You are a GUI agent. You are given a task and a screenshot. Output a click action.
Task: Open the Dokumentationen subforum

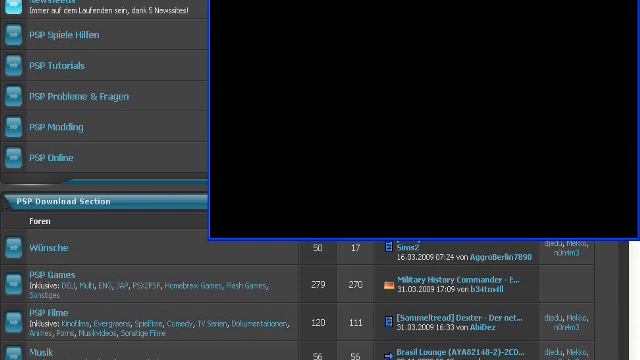tap(259, 324)
